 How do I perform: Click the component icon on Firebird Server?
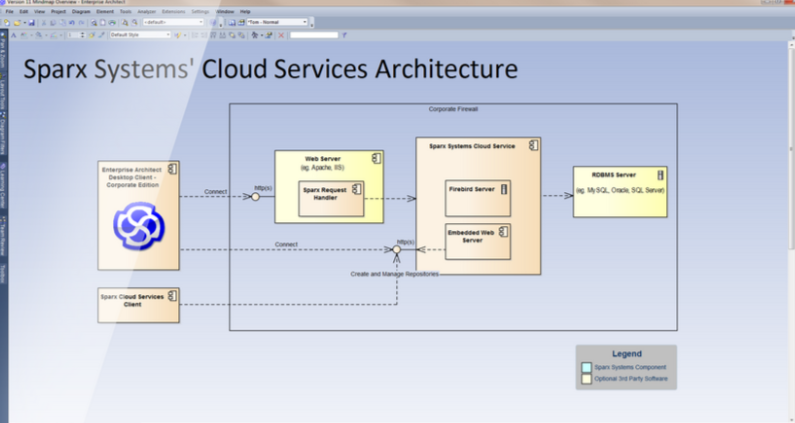click(x=504, y=189)
